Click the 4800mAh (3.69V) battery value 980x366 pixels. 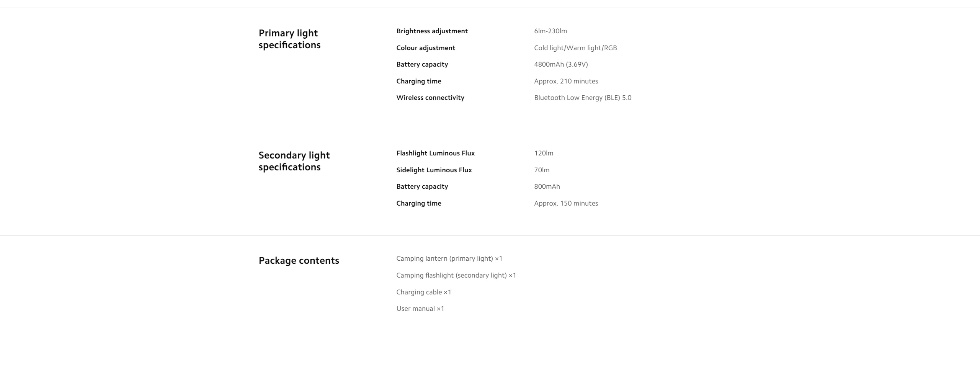tap(560, 64)
